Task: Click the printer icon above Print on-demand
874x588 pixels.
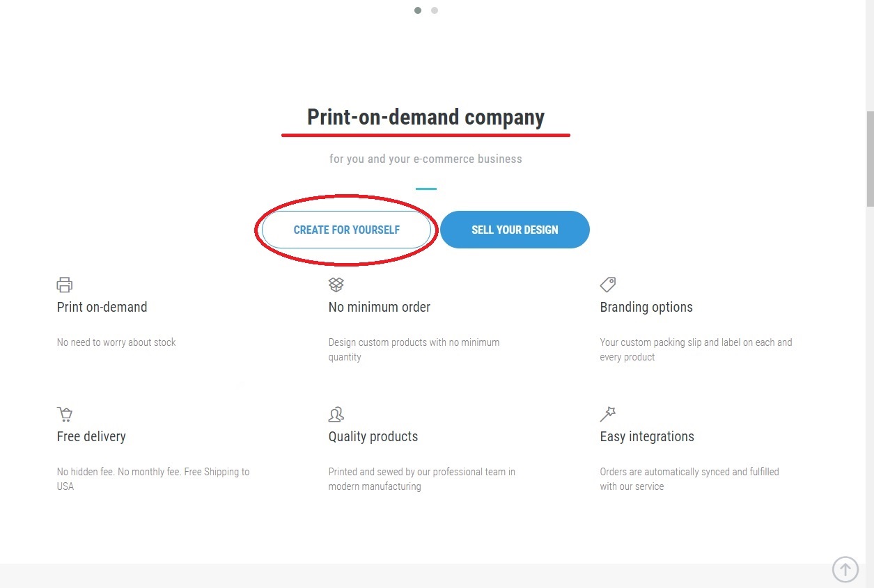Action: click(65, 285)
